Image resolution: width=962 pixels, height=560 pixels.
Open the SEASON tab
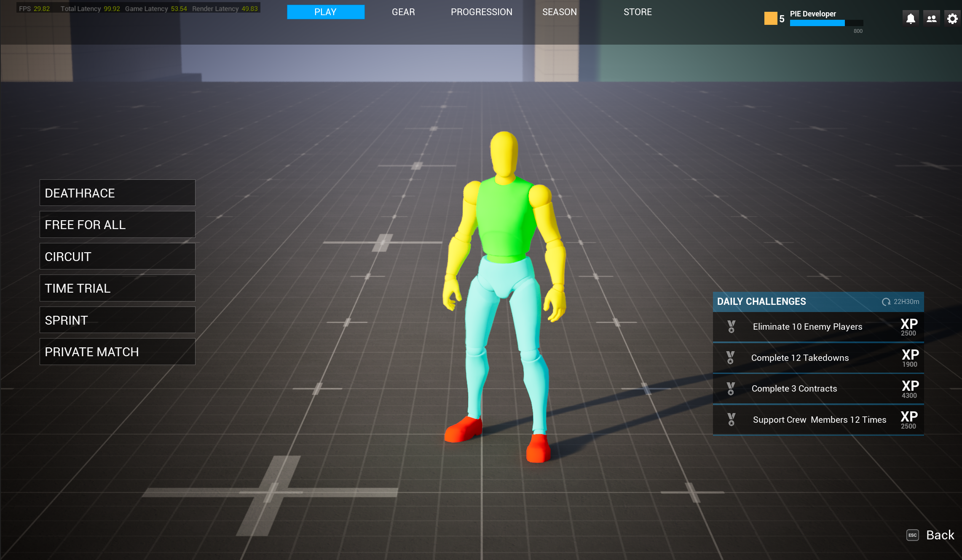[559, 12]
